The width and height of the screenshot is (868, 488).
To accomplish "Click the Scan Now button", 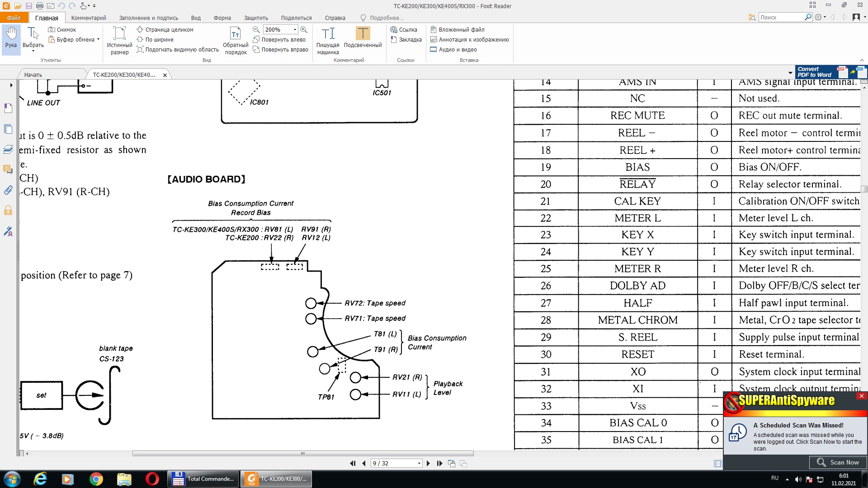I will [x=838, y=462].
